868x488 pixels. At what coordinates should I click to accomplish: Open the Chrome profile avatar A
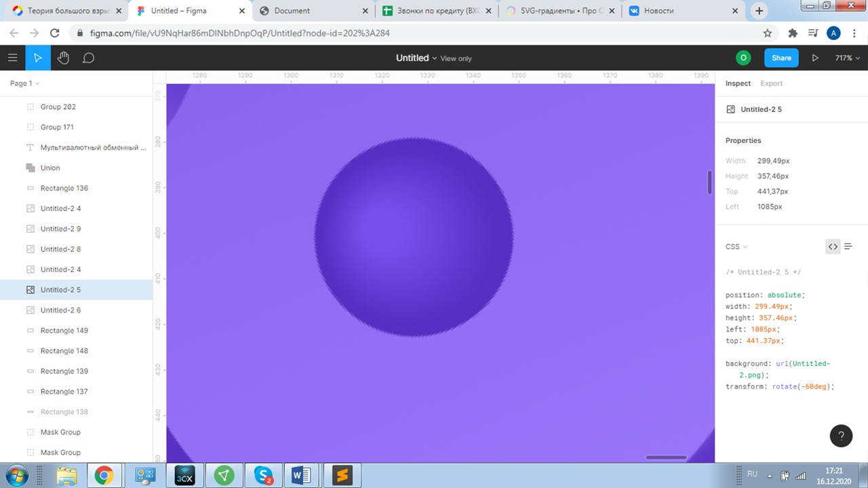[834, 33]
